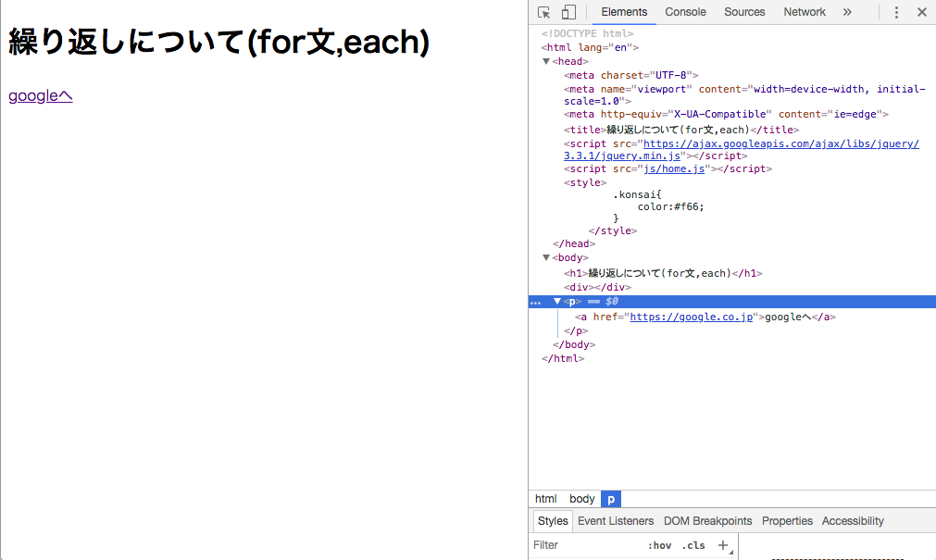
Task: Select the empty div element node
Action: click(x=597, y=287)
